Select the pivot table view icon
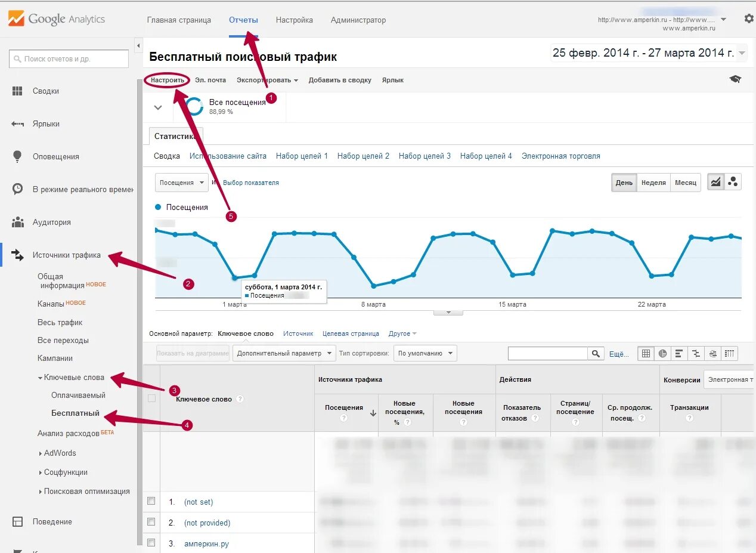Screen dimensions: 756x553 coord(729,353)
